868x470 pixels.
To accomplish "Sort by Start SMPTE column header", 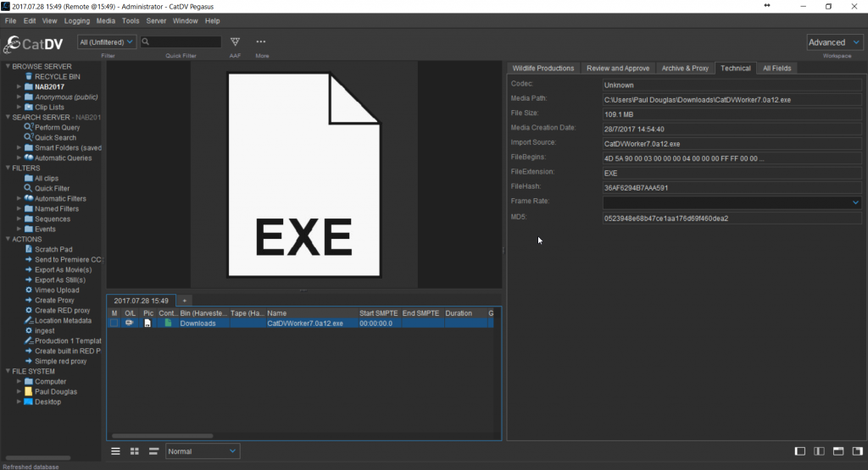I will (378, 313).
